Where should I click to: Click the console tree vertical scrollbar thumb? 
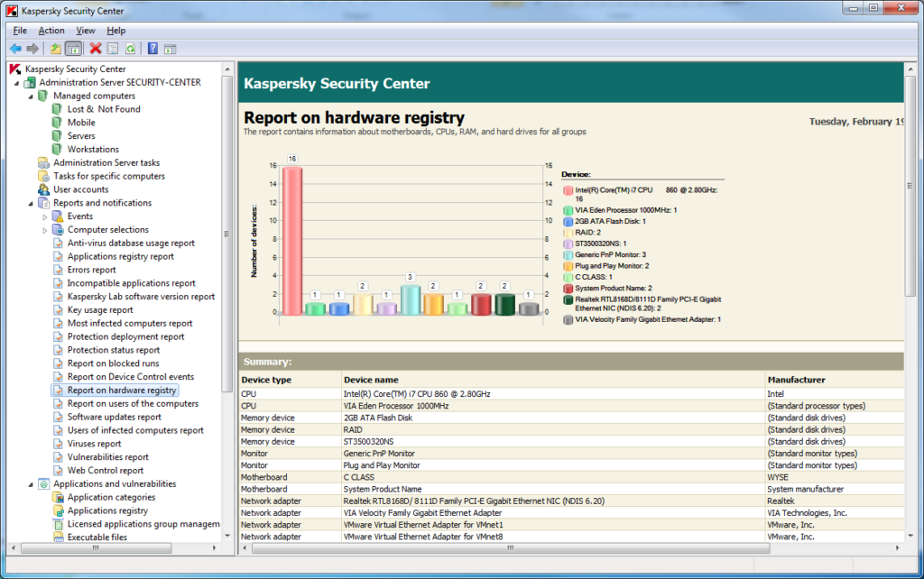(x=227, y=234)
